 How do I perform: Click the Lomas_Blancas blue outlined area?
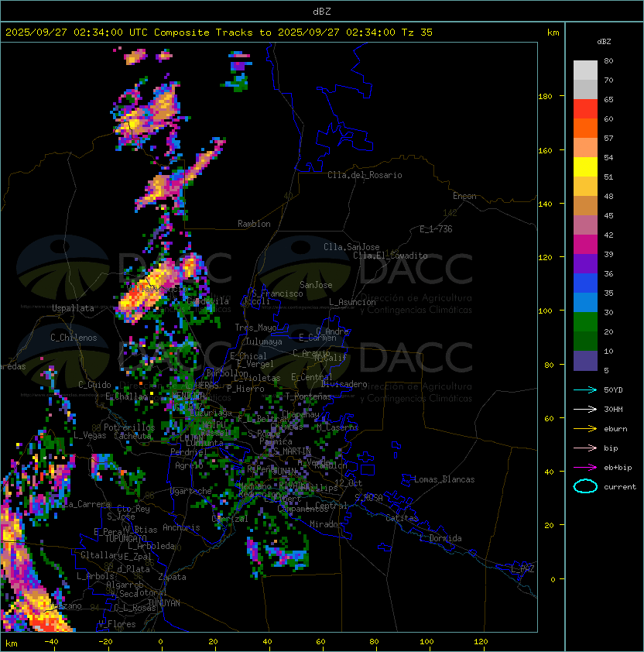point(406,480)
